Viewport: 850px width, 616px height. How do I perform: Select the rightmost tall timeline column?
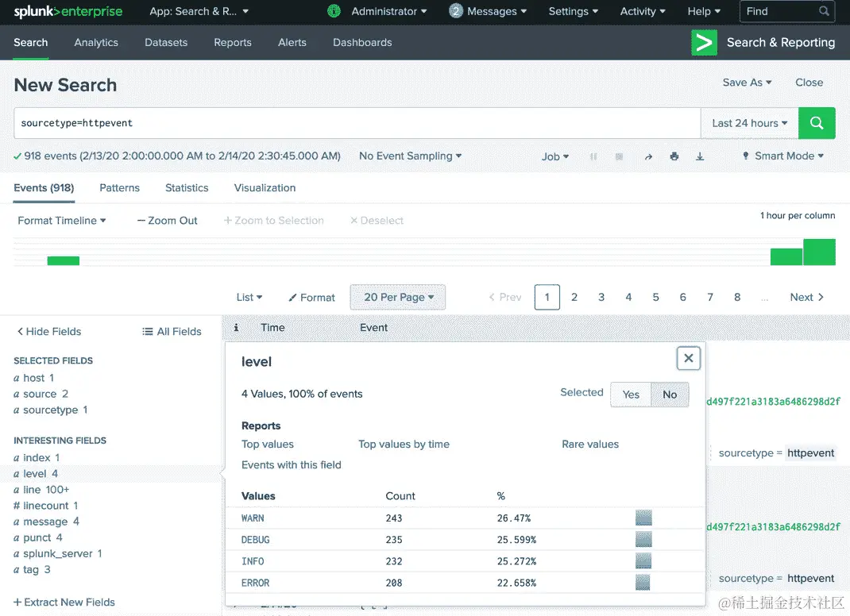[x=819, y=252]
